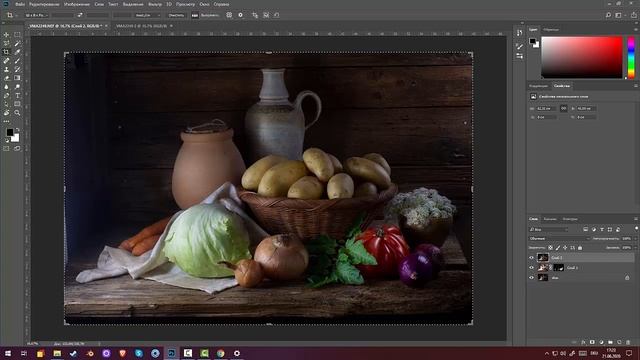Screen dimensions: 640x360
Task: Select the Eyedropper tool
Action: (x=17, y=52)
